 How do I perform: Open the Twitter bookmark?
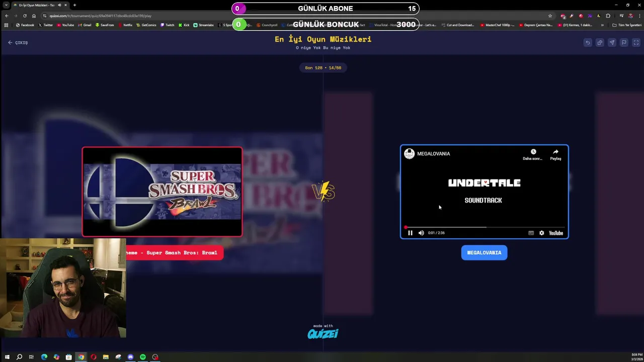[x=46, y=25]
